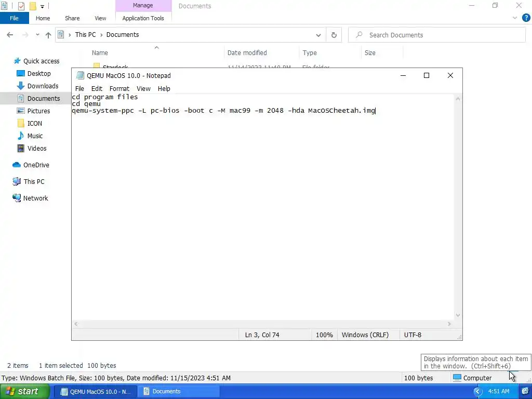Viewport: 532px width, 399px height.
Task: Select Videos in the navigation pane
Action: pos(37,148)
